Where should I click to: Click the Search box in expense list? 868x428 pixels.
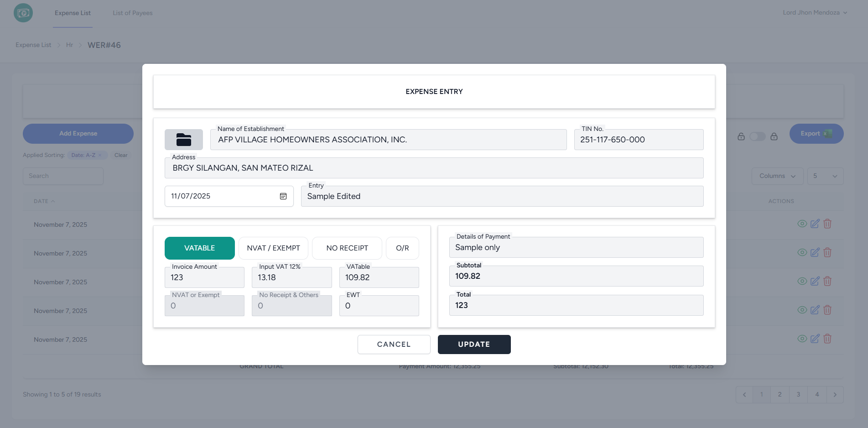pos(63,176)
